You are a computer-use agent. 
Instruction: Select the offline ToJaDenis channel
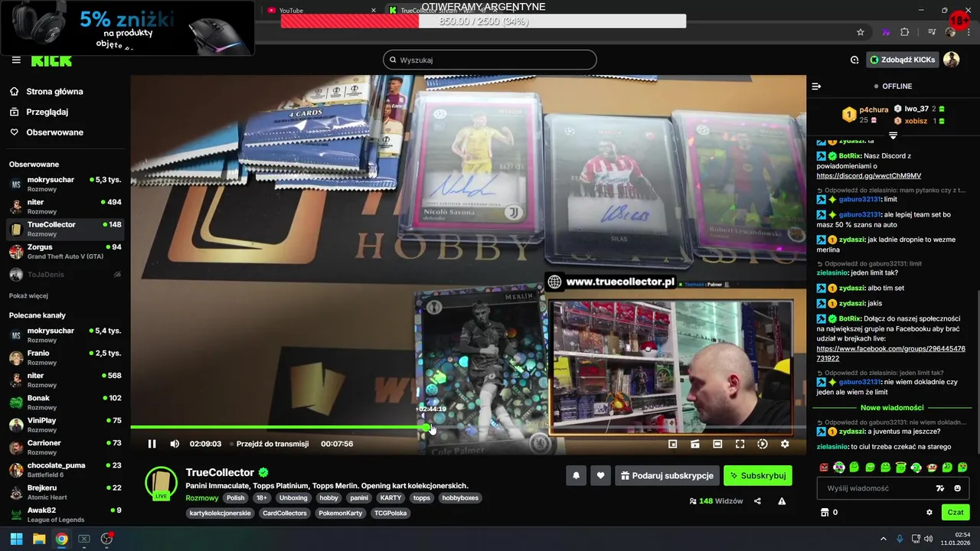point(65,275)
